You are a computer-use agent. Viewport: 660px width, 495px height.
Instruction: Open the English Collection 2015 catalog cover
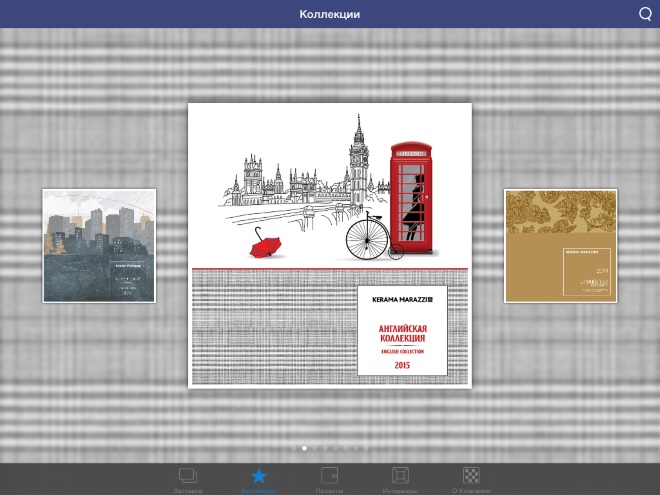[x=330, y=245]
